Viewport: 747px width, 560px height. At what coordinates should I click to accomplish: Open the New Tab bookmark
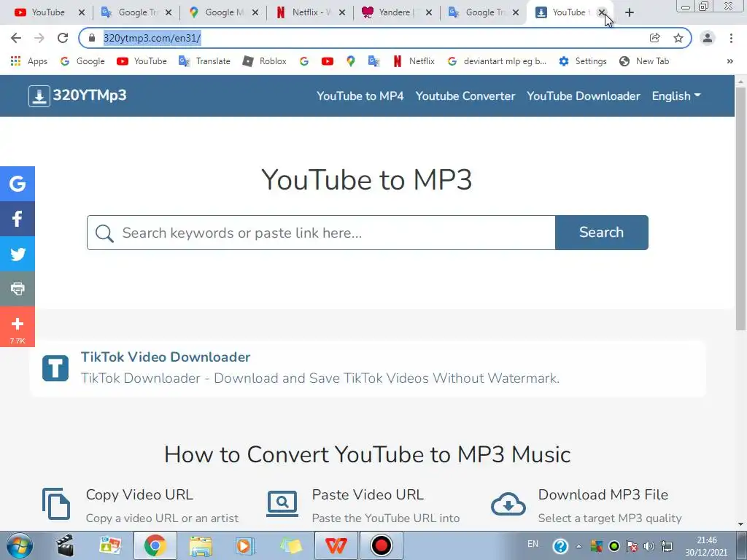(x=645, y=61)
